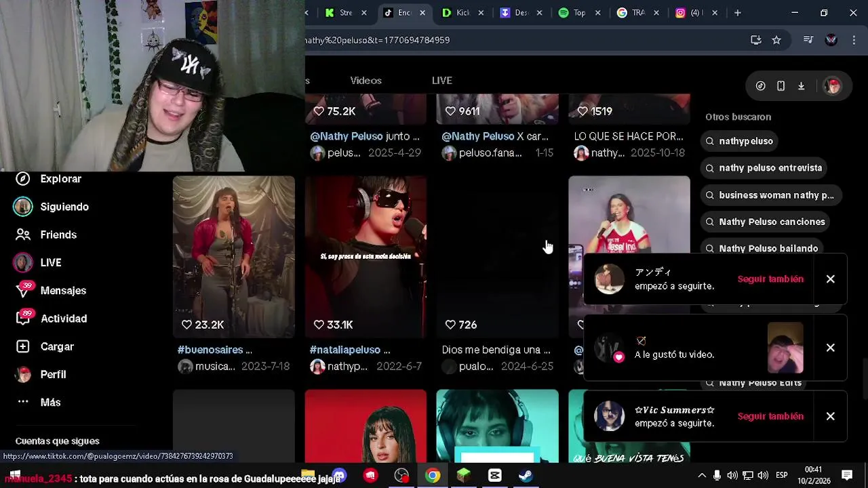The image size is (868, 488).
Task: Switch to the Videos results tab
Action: click(x=366, y=81)
